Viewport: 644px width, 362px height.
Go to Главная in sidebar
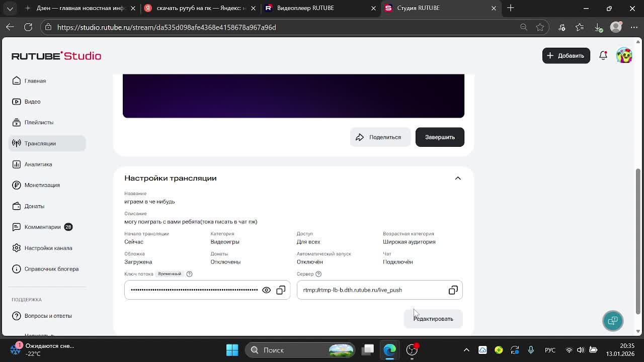pos(47,81)
